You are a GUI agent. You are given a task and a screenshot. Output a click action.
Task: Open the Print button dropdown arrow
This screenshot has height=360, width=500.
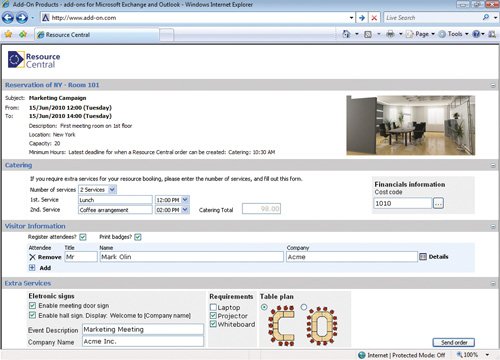400,34
